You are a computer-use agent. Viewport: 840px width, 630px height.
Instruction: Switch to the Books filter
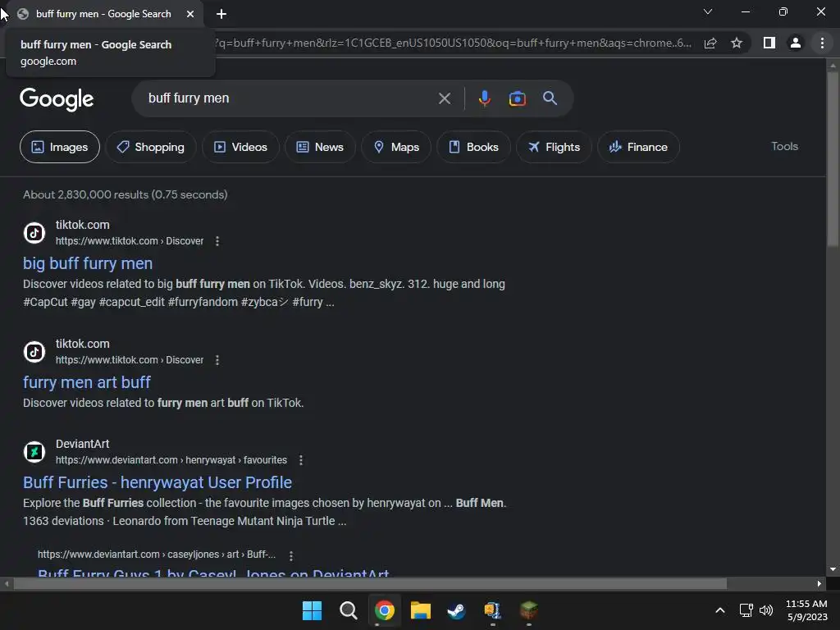[473, 147]
